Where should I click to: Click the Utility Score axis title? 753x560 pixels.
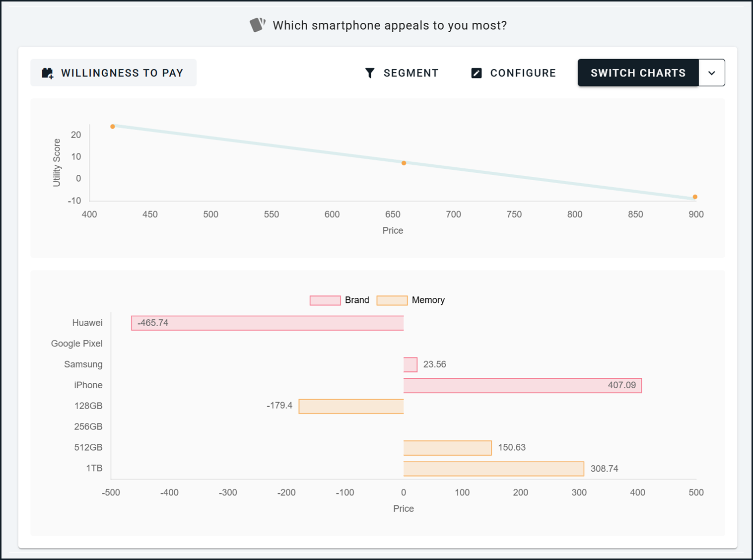click(57, 163)
